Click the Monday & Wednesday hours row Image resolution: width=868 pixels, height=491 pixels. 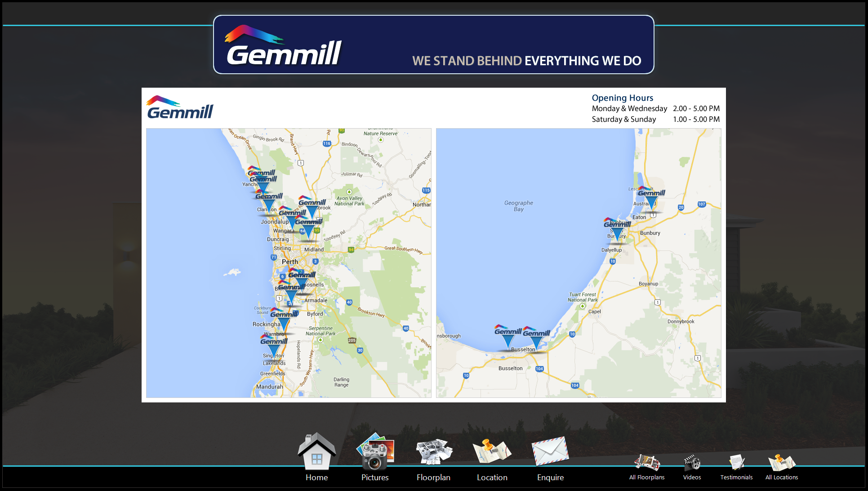tap(656, 108)
